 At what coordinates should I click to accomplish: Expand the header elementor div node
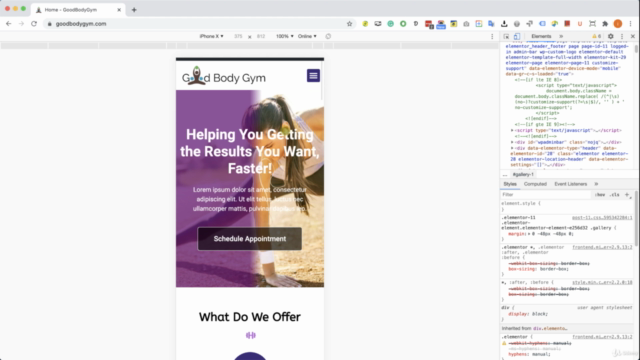pos(512,148)
